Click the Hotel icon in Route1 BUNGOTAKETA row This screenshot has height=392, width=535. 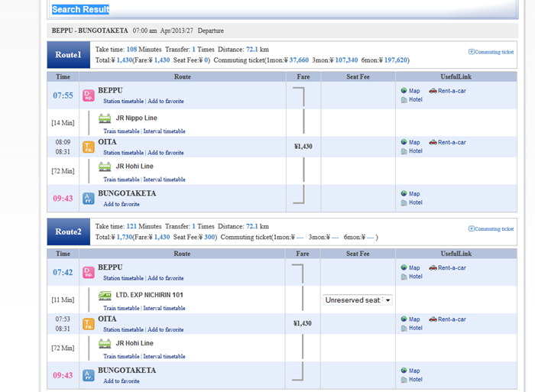pyautogui.click(x=404, y=202)
